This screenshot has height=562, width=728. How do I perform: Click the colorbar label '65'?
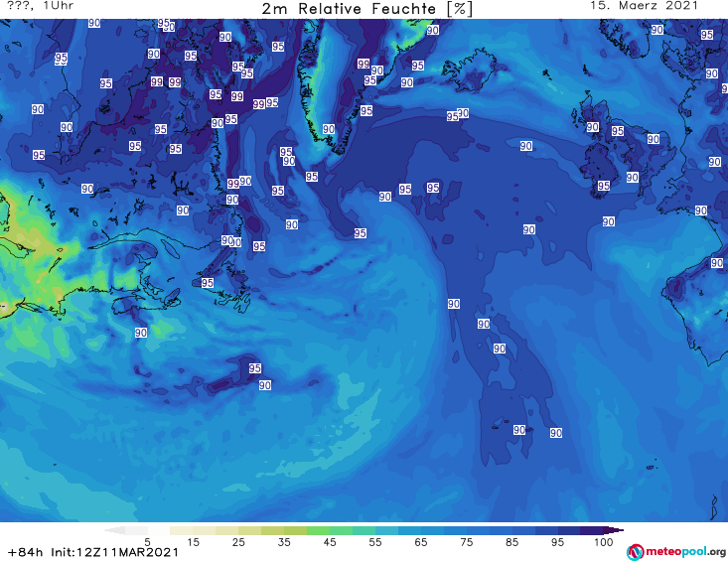tap(421, 542)
